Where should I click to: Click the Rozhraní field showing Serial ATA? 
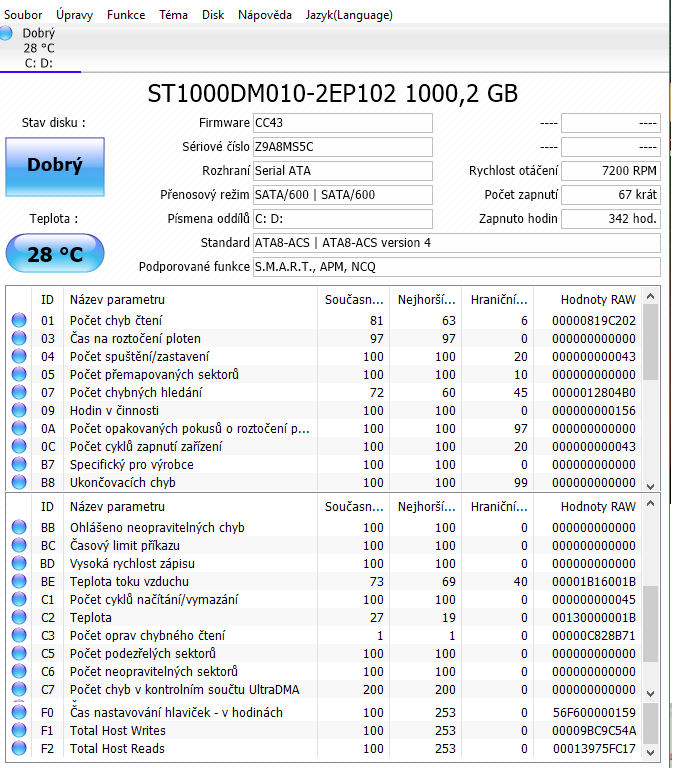click(x=343, y=171)
